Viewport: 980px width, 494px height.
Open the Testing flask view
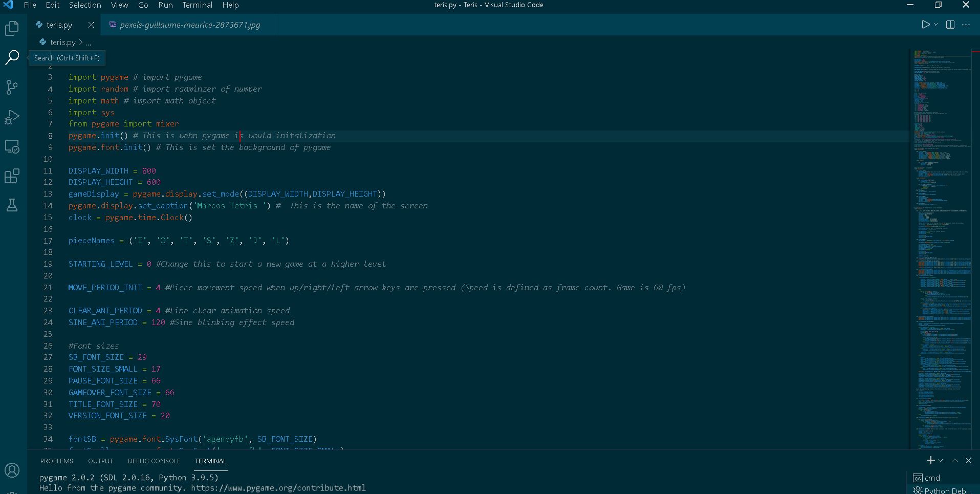pyautogui.click(x=12, y=205)
